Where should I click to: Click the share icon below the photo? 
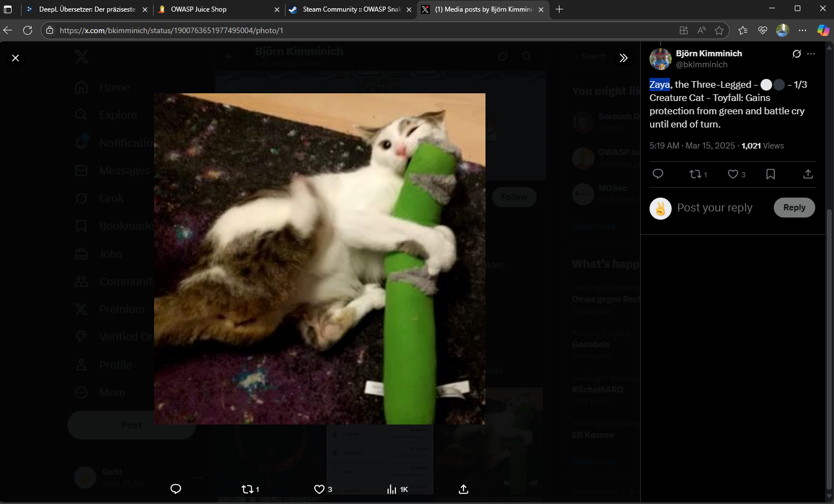[x=463, y=489]
